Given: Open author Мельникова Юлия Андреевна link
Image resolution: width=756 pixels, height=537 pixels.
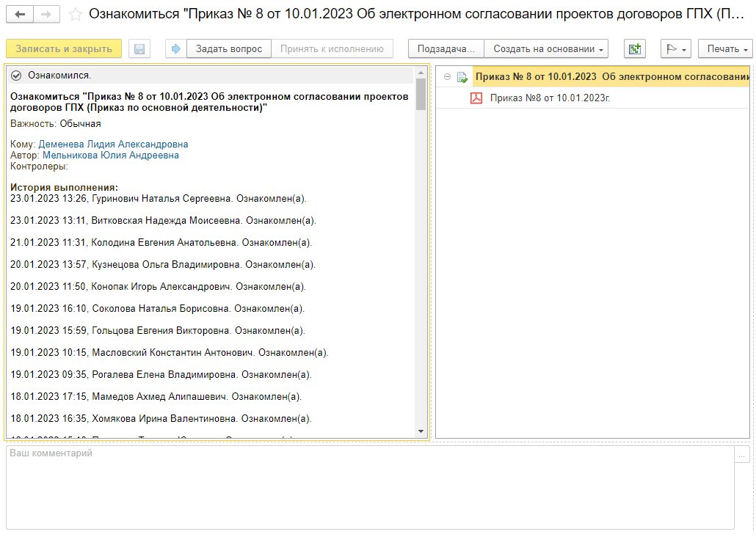Looking at the screenshot, I should coord(110,156).
